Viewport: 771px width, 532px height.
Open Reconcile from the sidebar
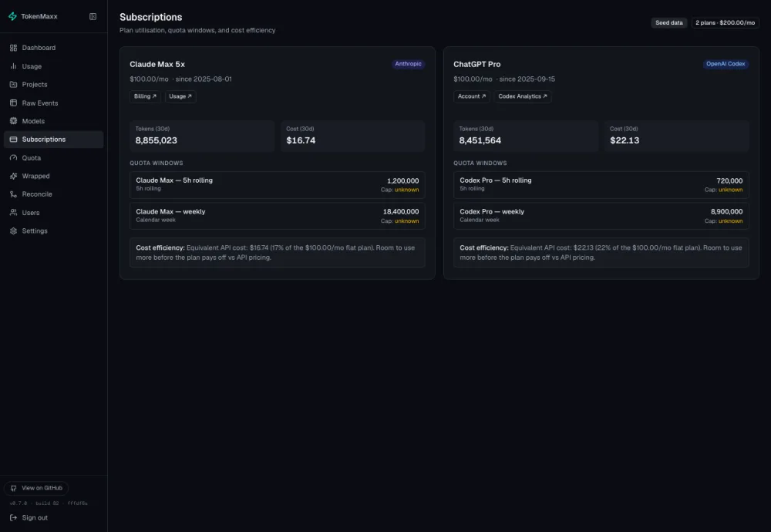[x=54, y=194]
